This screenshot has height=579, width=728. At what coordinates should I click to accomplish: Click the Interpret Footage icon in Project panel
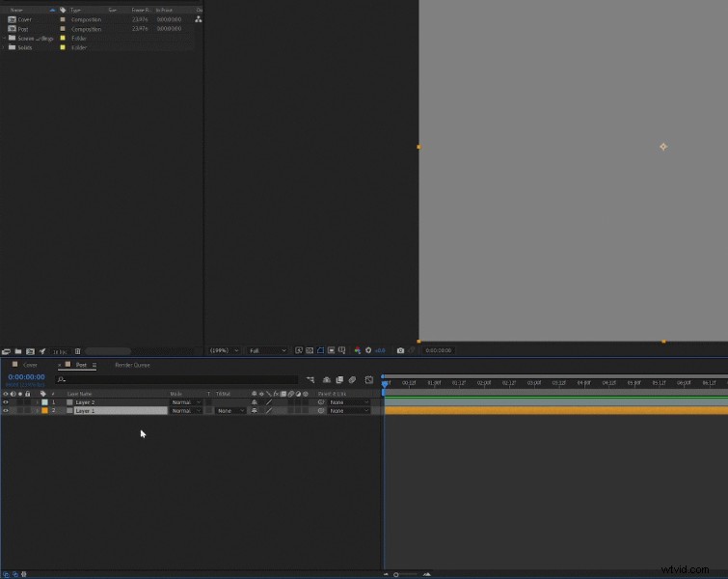(6, 351)
